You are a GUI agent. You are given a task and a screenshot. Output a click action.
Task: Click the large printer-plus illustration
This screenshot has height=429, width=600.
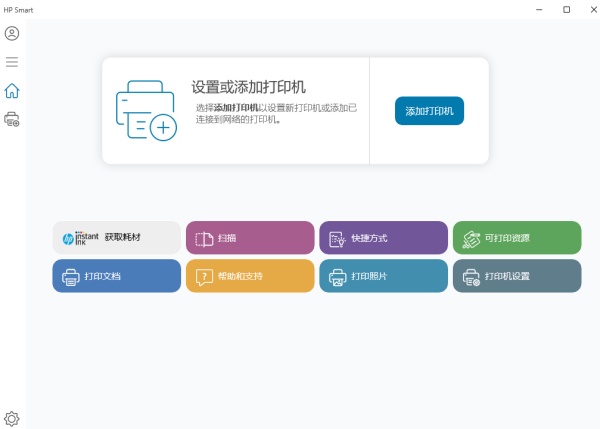click(x=146, y=111)
